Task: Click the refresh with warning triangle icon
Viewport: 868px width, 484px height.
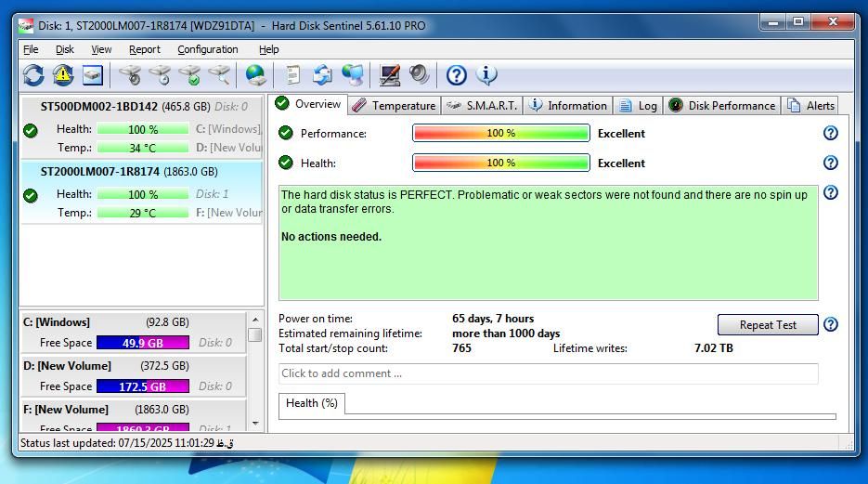Action: (63, 74)
